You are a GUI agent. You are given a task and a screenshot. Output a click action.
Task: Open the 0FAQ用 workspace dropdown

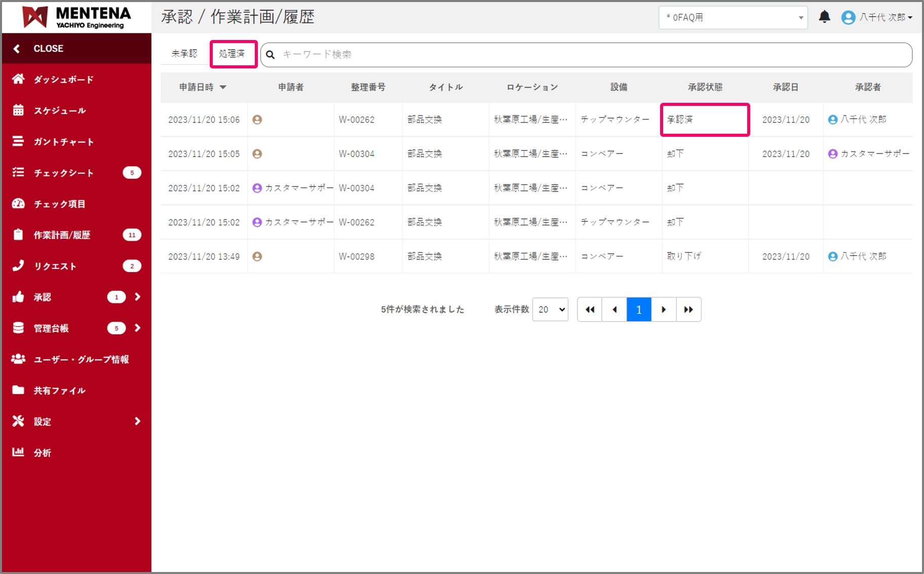[x=733, y=18]
